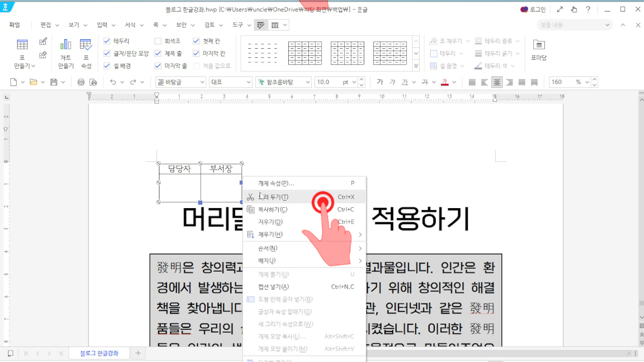Open the save options dropdown arrow

pyautogui.click(x=63, y=82)
